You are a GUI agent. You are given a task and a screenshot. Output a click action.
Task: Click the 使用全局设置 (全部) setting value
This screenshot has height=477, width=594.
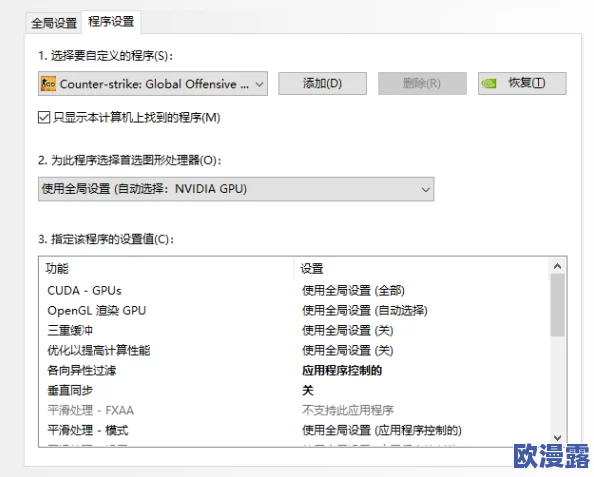[x=353, y=291]
